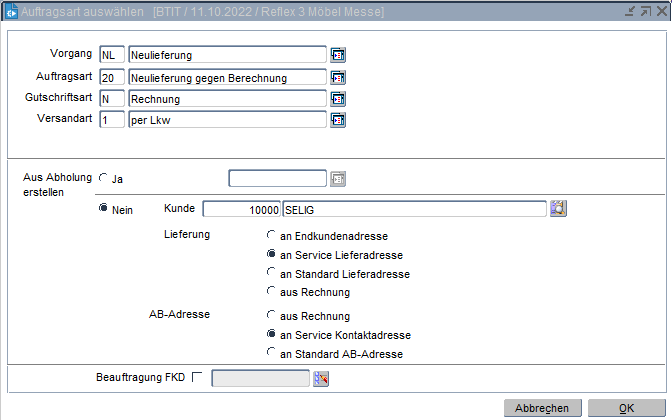Select 'Ja' for Aus Abholung erstellen

tap(103, 178)
